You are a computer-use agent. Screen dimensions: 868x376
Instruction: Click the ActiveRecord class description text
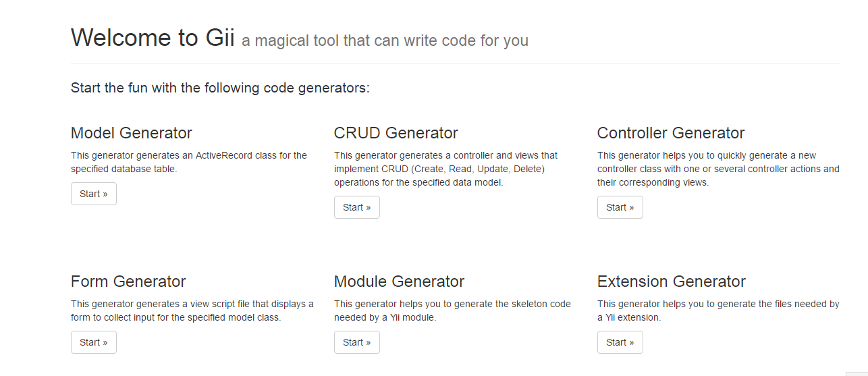(x=189, y=162)
